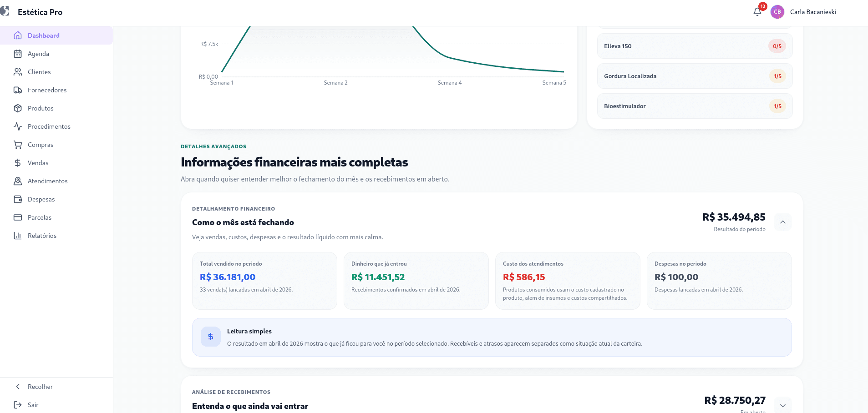Click the Dashboard home icon
868x413 pixels.
click(x=18, y=35)
